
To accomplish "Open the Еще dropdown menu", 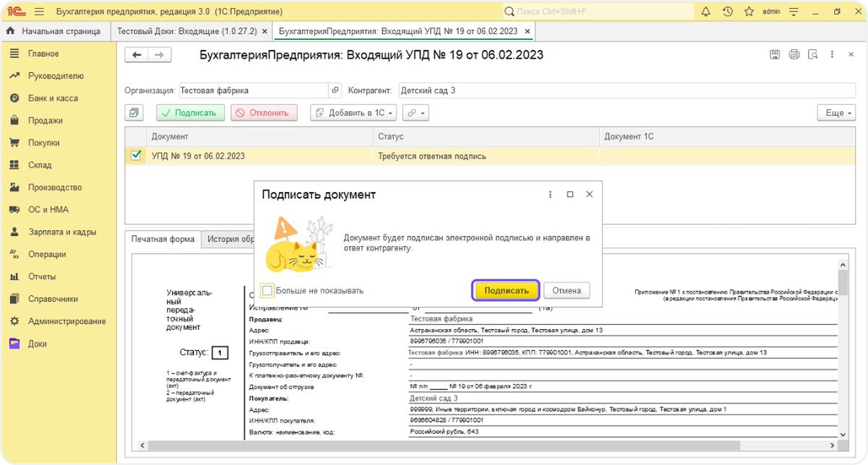I will (836, 112).
